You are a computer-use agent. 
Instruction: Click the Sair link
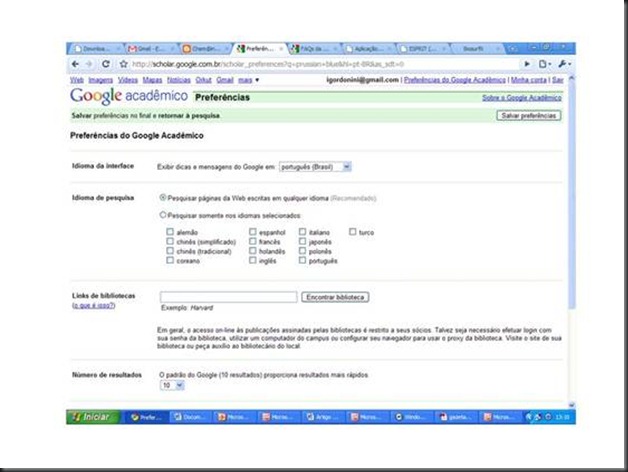[558, 80]
